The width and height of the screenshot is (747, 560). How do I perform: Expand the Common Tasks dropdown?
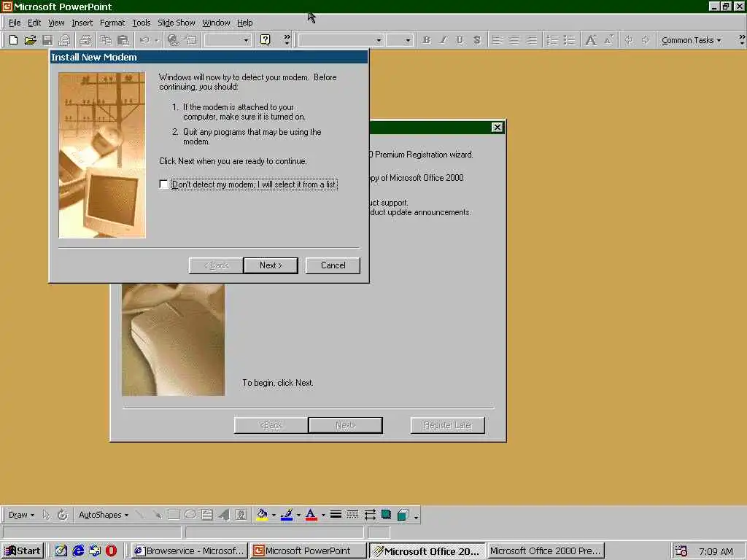coord(691,41)
